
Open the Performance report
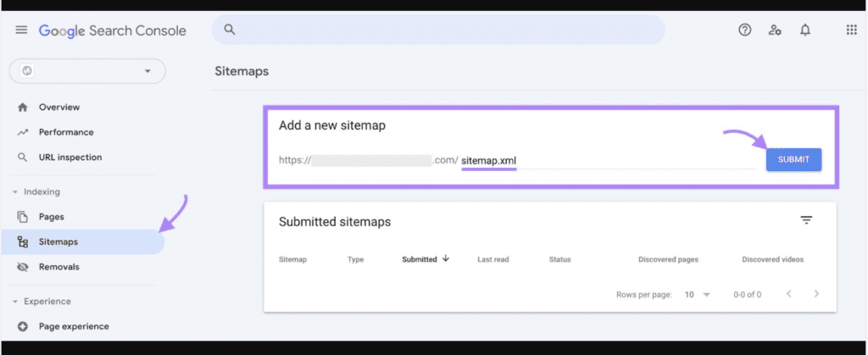pyautogui.click(x=66, y=132)
